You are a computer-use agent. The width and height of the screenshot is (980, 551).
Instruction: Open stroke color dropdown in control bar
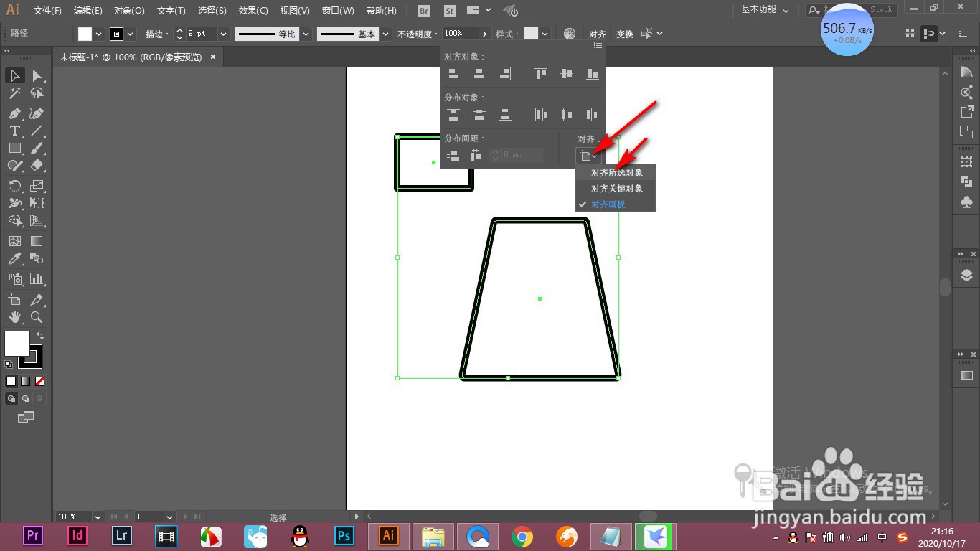[x=131, y=34]
